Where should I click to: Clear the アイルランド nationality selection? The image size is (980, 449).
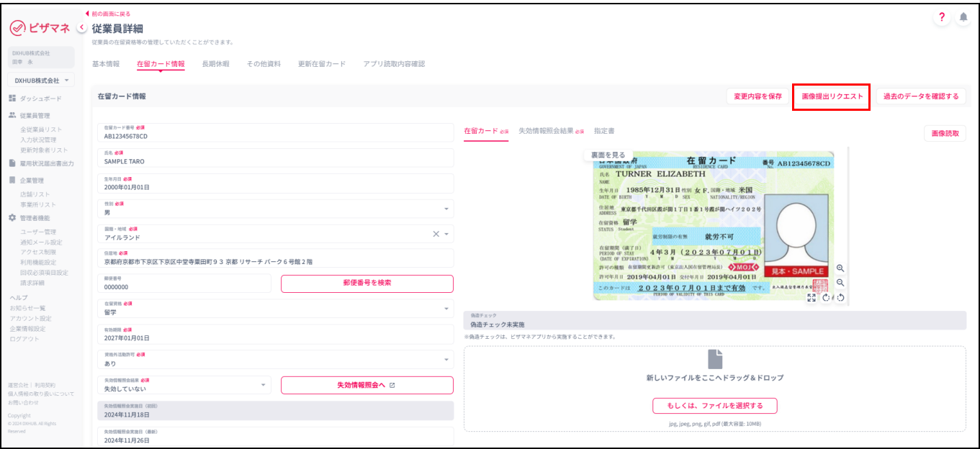436,234
